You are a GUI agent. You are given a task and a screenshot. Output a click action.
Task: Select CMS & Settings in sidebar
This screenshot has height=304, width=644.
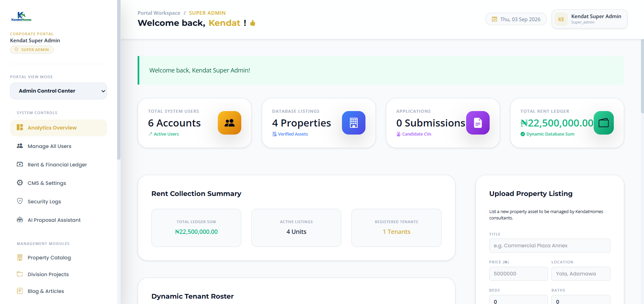pos(58,183)
